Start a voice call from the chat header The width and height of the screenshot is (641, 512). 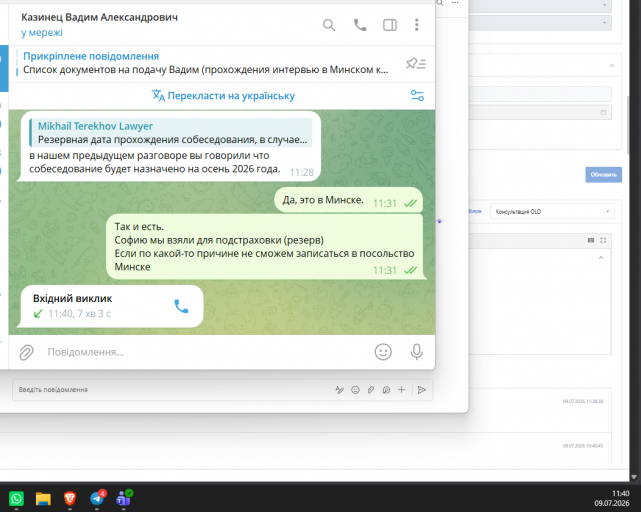[360, 25]
